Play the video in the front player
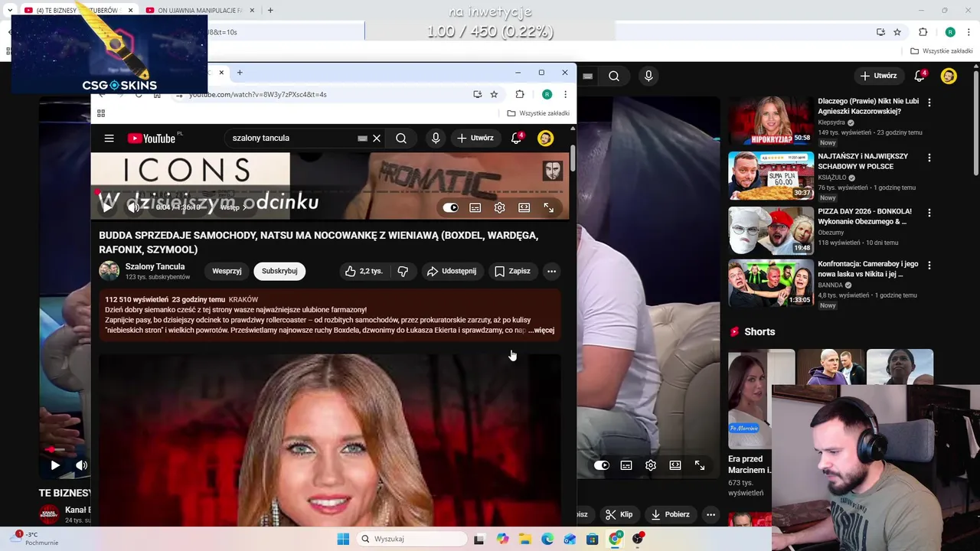Viewport: 980px width, 551px height. [108, 207]
